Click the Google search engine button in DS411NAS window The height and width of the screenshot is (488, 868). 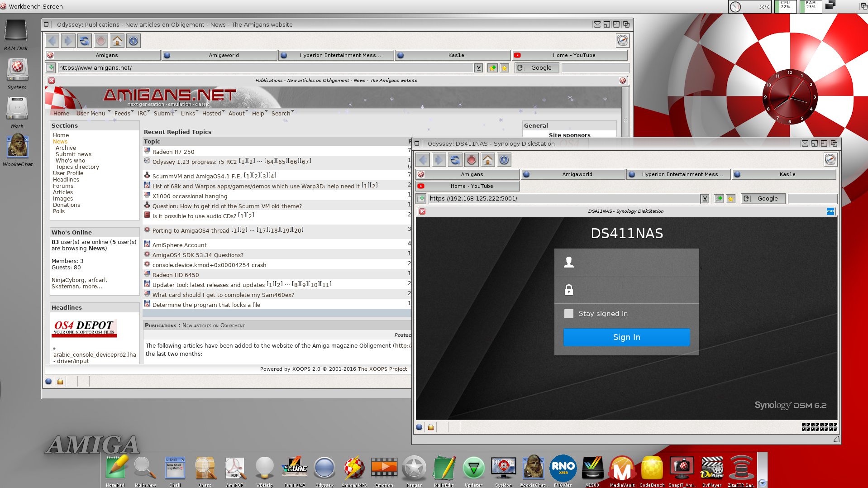(763, 199)
